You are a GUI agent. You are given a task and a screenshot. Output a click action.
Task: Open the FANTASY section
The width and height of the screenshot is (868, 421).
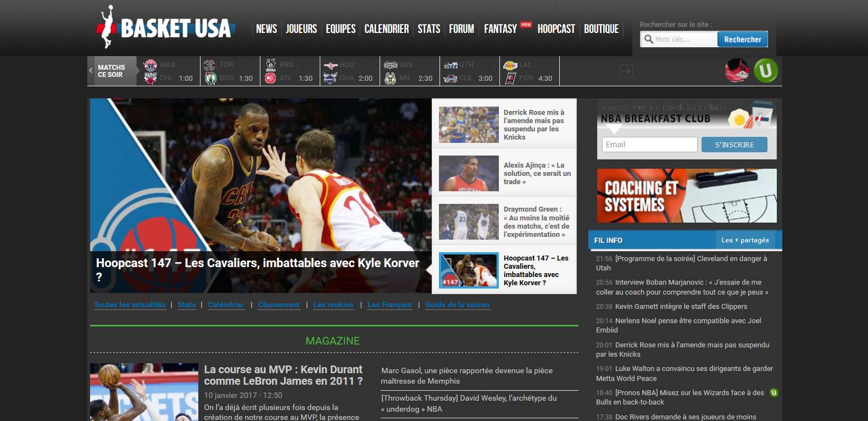tap(500, 29)
